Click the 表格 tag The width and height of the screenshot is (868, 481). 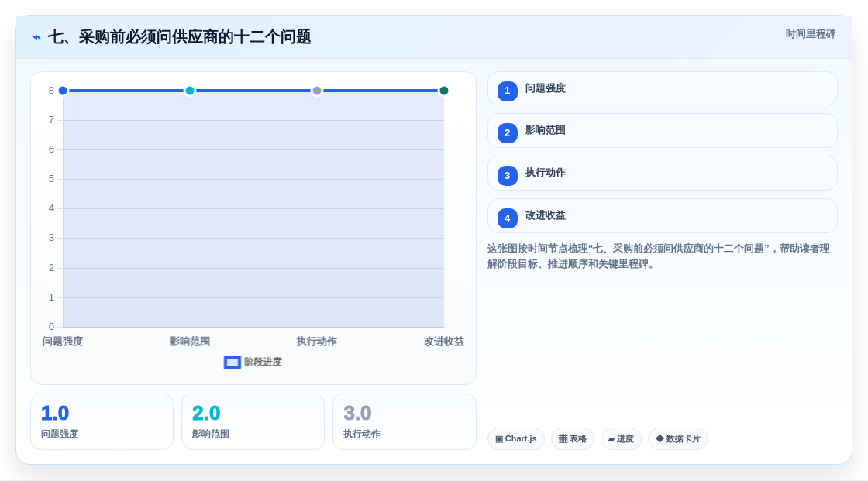tap(573, 439)
